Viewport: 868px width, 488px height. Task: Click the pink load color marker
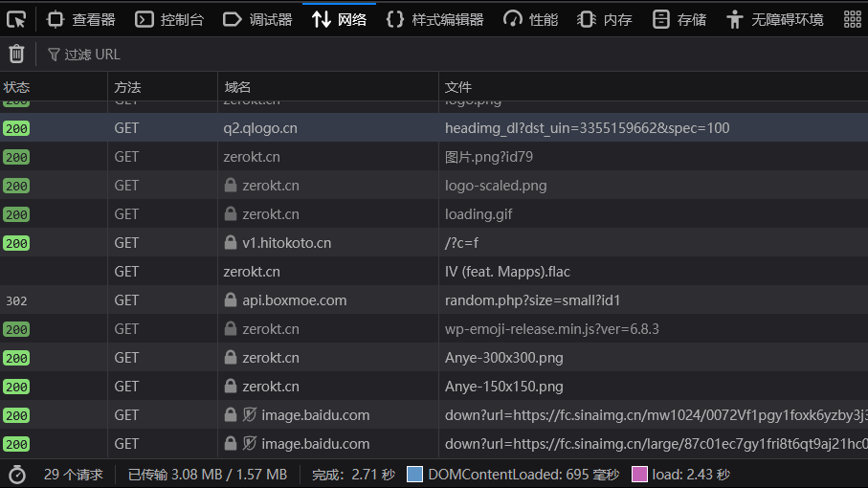[x=639, y=475]
